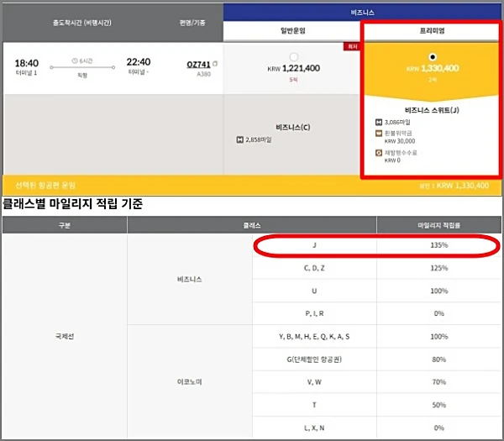Click the 22:40 arrival time
This screenshot has width=504, height=441.
tap(139, 61)
